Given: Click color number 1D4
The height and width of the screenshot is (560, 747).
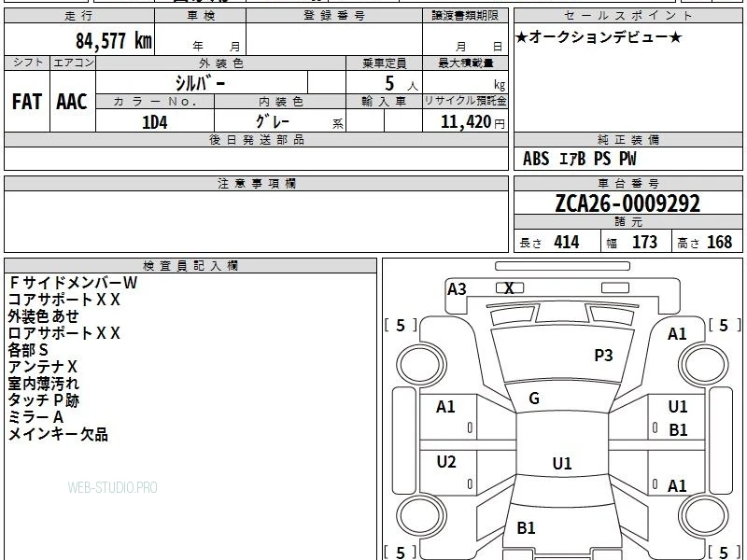Looking at the screenshot, I should (x=154, y=122).
